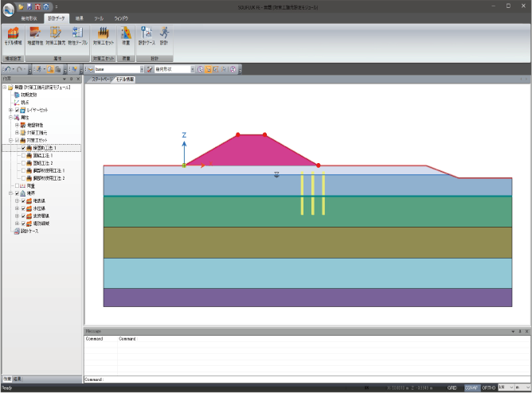Screen dimensions: 532x393
Task: Expand the 地表線 tree node
Action: point(17,201)
